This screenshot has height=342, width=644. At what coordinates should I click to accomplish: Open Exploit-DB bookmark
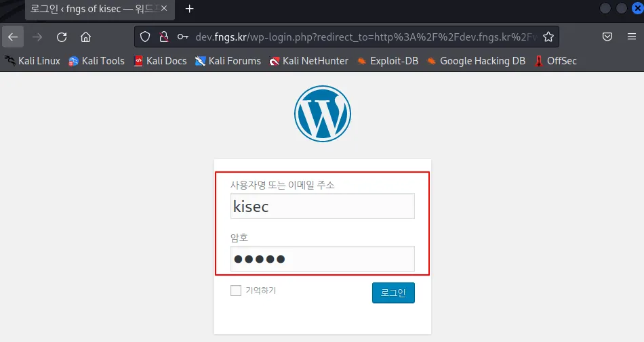pos(387,61)
